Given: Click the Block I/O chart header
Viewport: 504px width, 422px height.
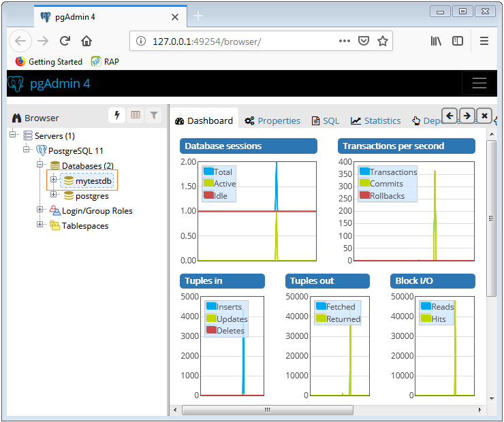Looking at the screenshot, I should pyautogui.click(x=432, y=281).
